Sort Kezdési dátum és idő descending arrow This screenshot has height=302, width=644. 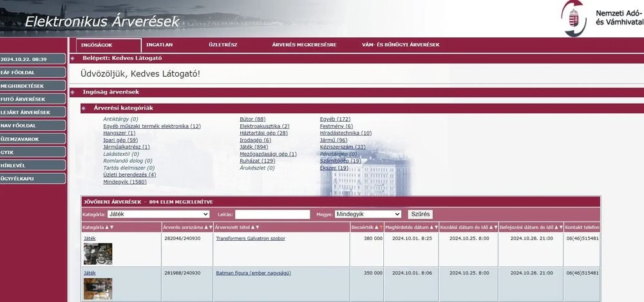[x=496, y=227]
